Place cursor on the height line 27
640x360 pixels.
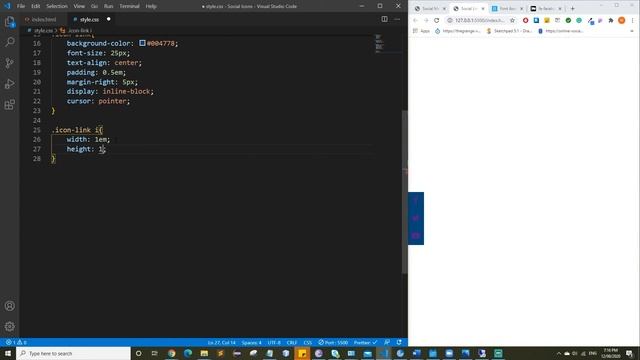pos(86,149)
